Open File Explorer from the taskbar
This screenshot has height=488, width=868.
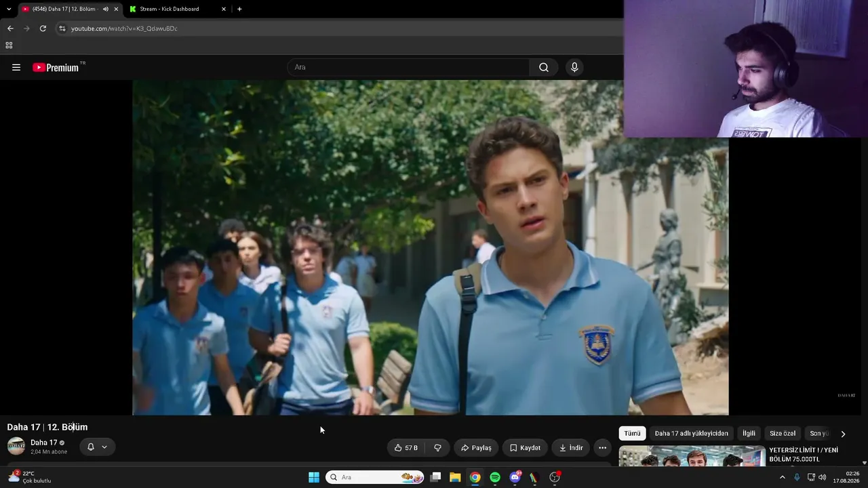click(455, 477)
